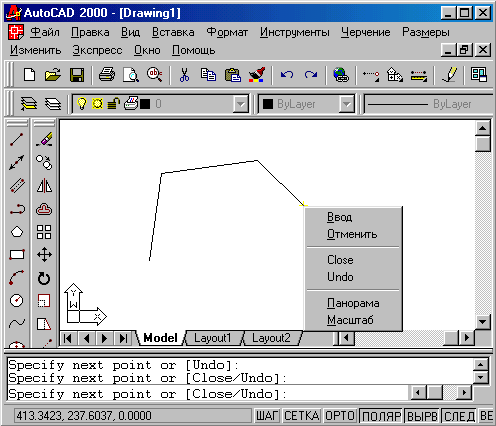Viewport: 496px width, 426px height.
Task: Select the Polyline tool
Action: pyautogui.click(x=17, y=209)
